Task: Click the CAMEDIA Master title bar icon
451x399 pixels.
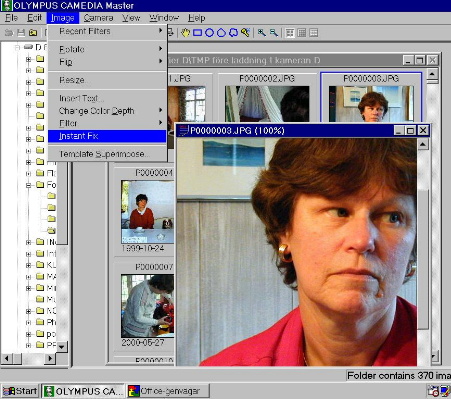Action: [6, 6]
